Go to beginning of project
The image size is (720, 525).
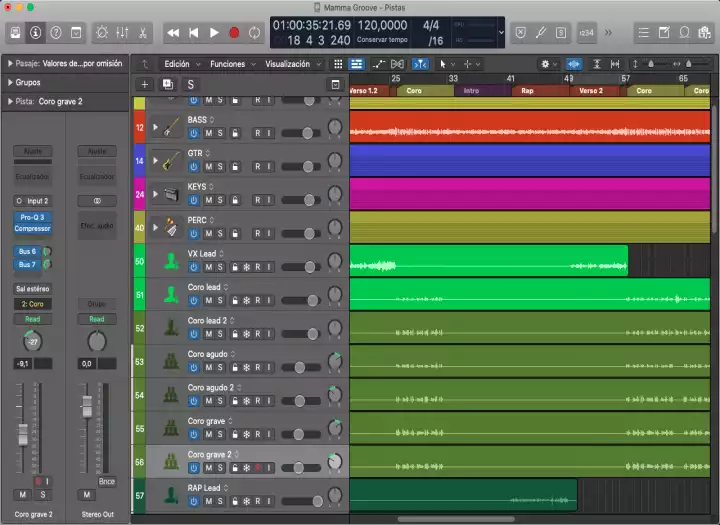click(x=194, y=33)
